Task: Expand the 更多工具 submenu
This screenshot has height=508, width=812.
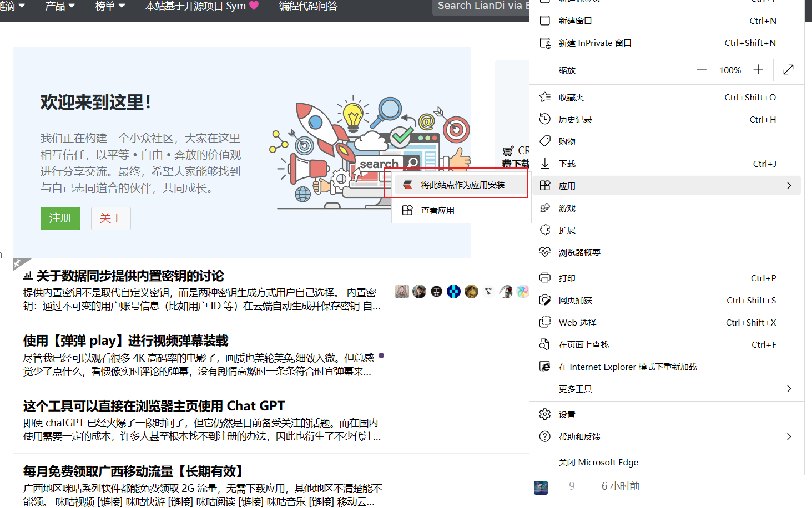Action: [x=789, y=389]
